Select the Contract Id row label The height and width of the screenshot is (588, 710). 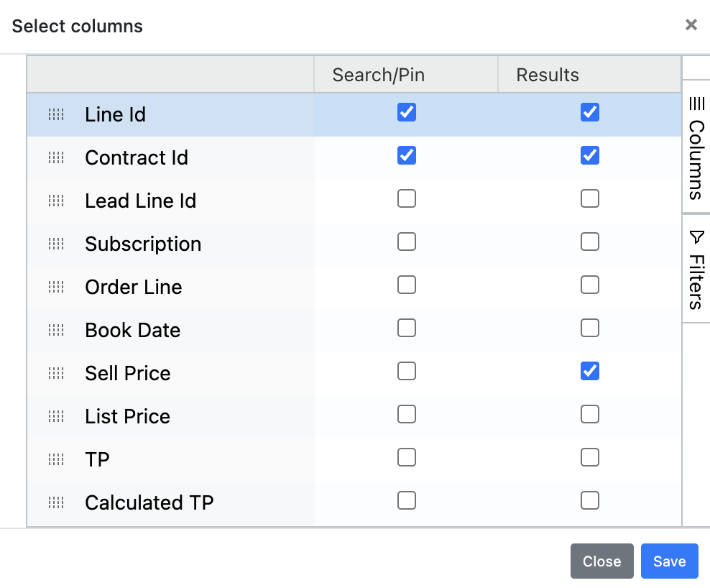tap(137, 157)
